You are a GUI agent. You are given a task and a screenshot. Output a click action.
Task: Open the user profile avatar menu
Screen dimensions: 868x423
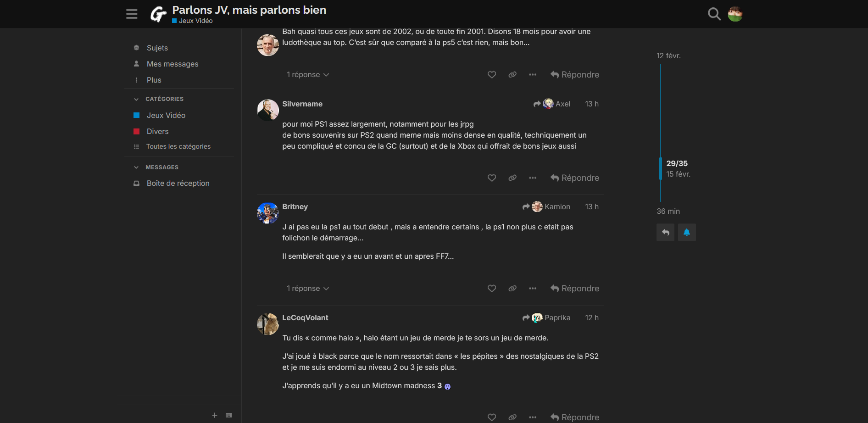(x=735, y=14)
